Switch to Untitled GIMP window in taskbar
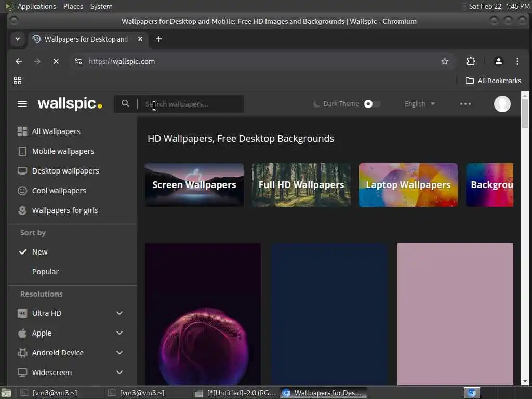The image size is (532, 399). tap(236, 393)
